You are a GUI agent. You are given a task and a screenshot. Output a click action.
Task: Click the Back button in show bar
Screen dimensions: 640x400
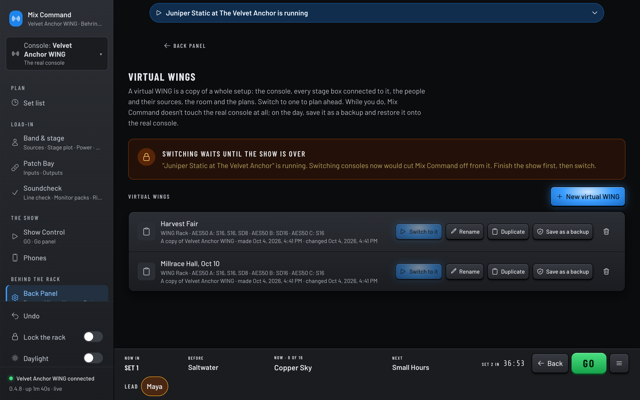[x=550, y=363]
